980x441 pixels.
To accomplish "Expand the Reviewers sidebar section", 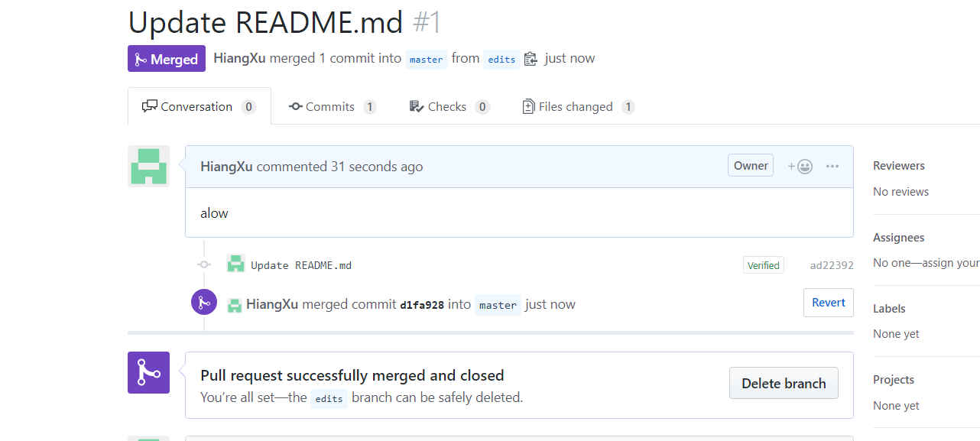I will pyautogui.click(x=899, y=166).
